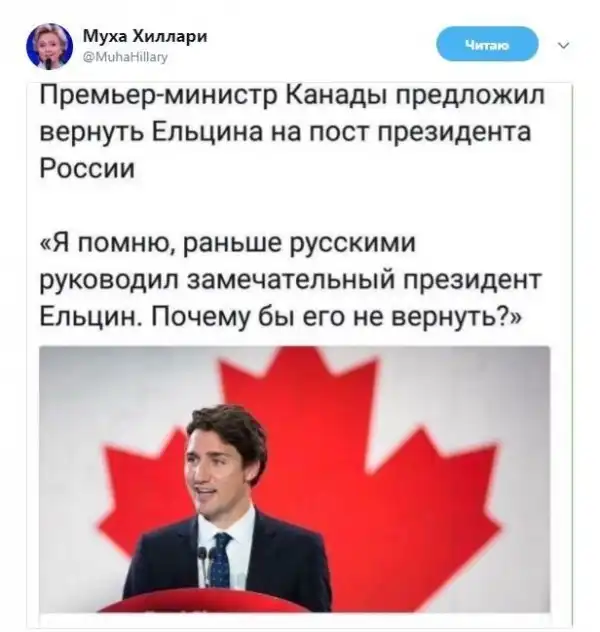This screenshot has width=600, height=632.
Task: Click the left tip of the maple leaf
Action: (x=106, y=524)
